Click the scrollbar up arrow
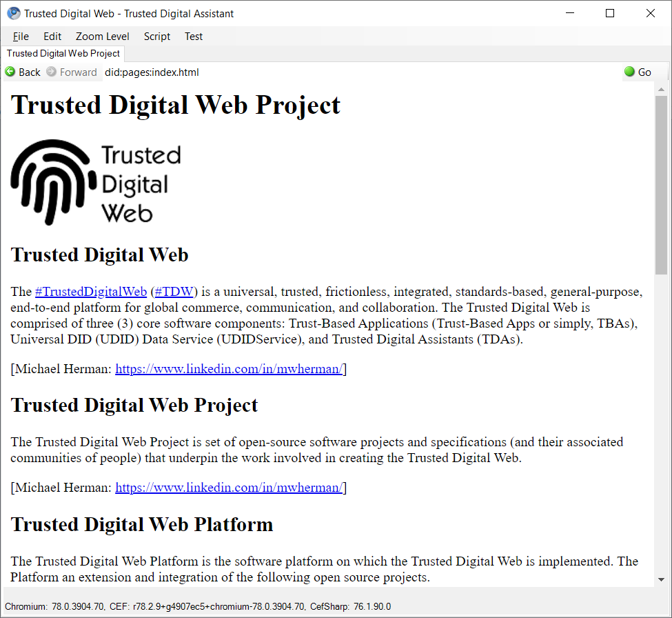672x618 pixels. coord(661,89)
